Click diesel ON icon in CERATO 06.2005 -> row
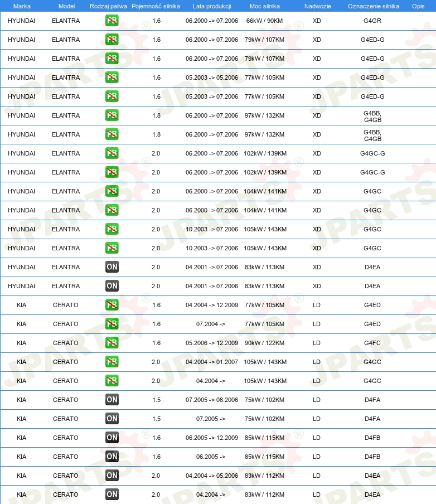This screenshot has width=436, height=504. pos(112,457)
